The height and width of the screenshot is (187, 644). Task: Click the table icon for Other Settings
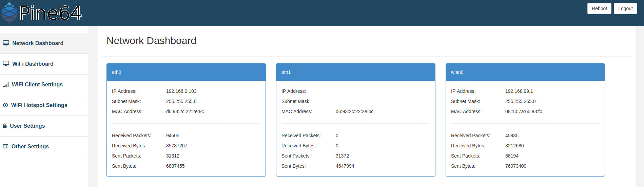5,146
